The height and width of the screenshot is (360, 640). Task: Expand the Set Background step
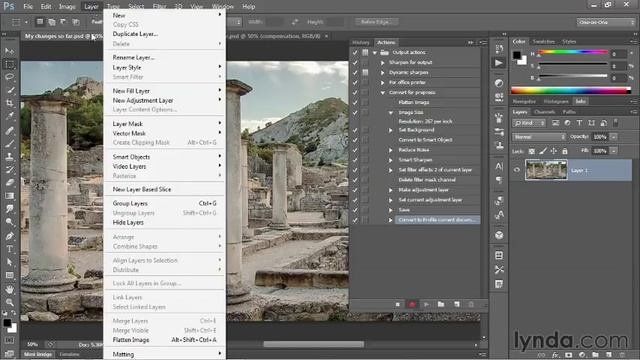391,130
